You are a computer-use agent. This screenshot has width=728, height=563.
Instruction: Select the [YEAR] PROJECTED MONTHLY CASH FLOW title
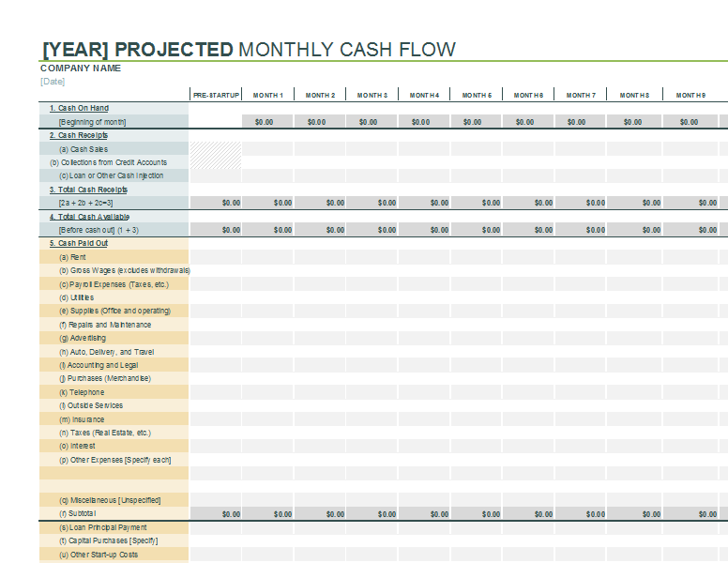249,50
